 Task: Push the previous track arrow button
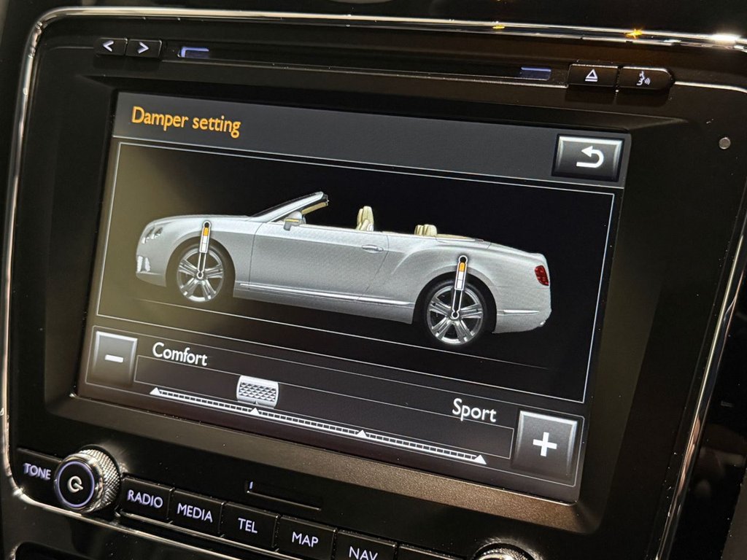(x=111, y=46)
